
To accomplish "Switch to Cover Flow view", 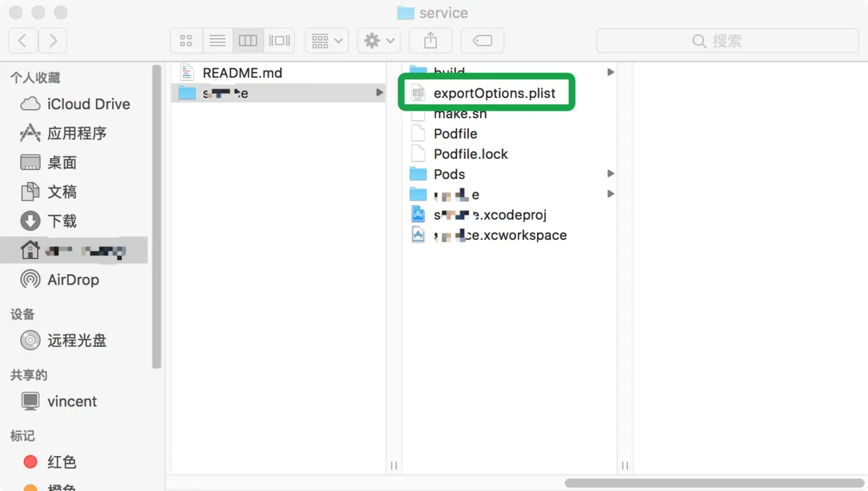I will (279, 41).
